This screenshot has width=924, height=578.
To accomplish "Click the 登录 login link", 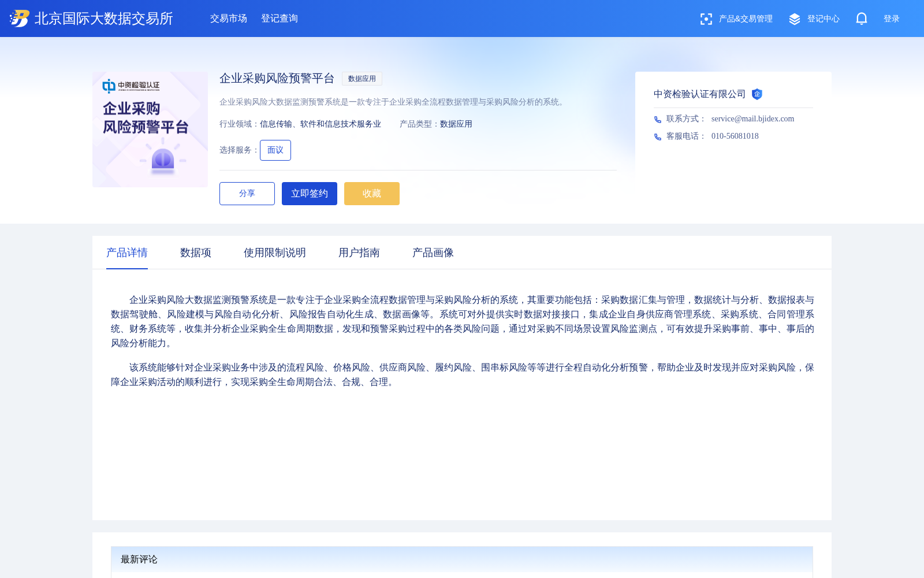I will point(892,19).
